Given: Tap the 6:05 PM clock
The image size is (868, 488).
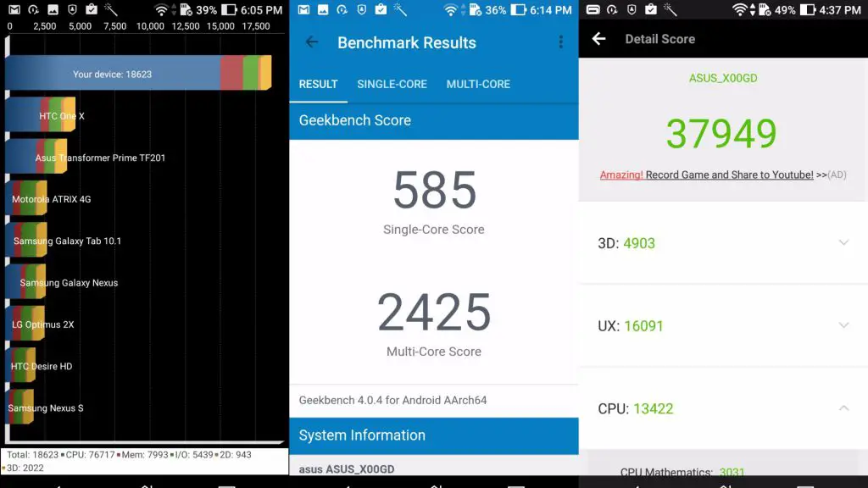Looking at the screenshot, I should click(261, 10).
